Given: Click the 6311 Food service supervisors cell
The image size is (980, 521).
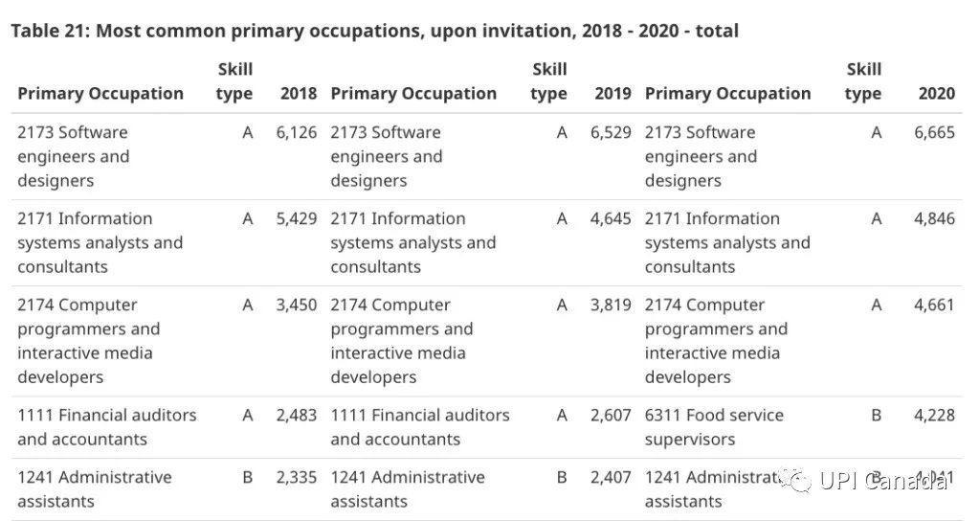Looking at the screenshot, I should [x=714, y=427].
